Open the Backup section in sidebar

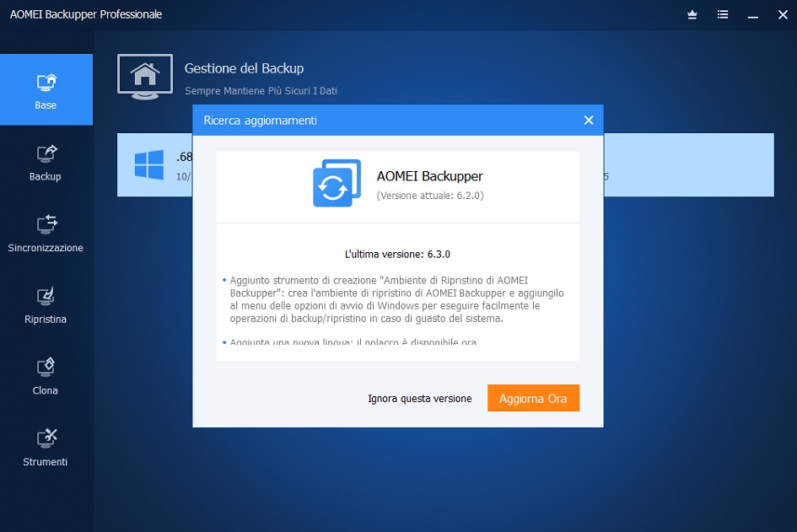[x=46, y=163]
